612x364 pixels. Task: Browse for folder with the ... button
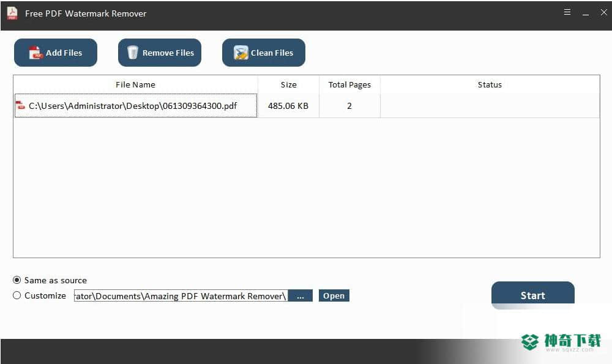point(300,295)
